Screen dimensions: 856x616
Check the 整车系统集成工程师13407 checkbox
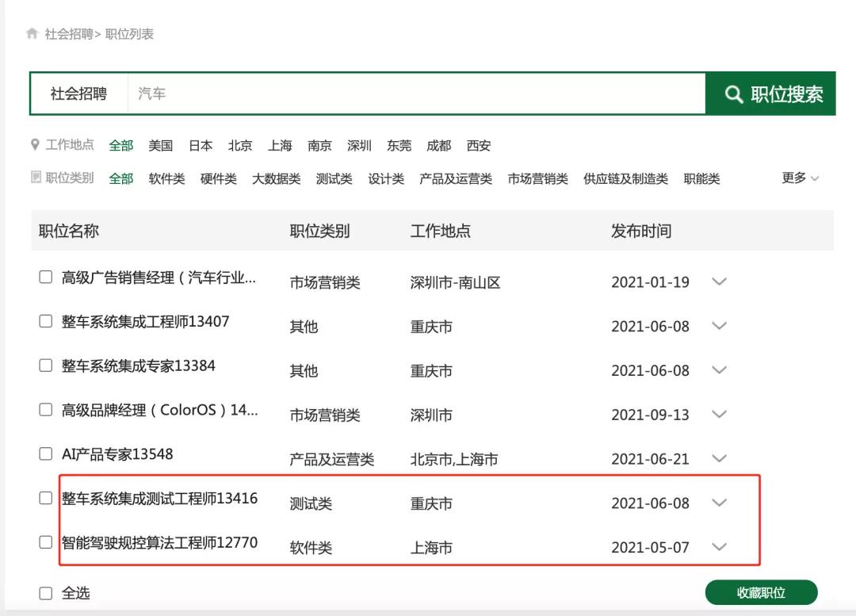click(x=46, y=321)
